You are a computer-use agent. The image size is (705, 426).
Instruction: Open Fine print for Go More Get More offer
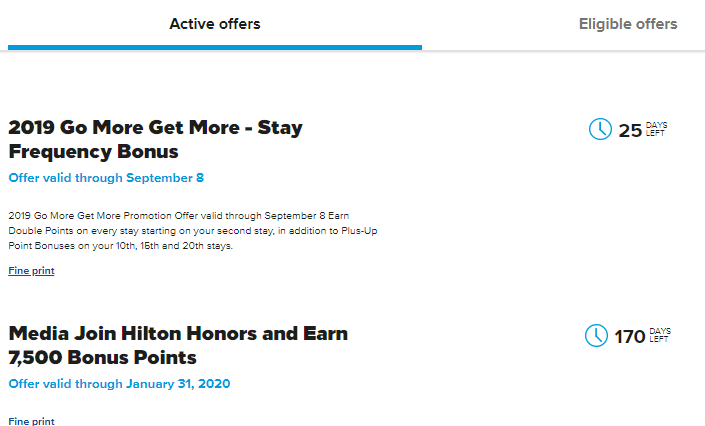[x=31, y=270]
